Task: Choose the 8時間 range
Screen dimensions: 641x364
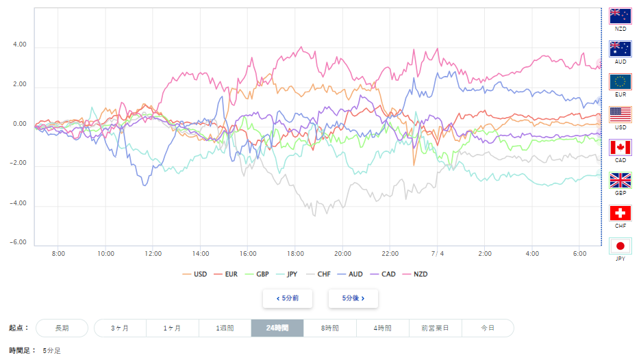Action: (330, 328)
